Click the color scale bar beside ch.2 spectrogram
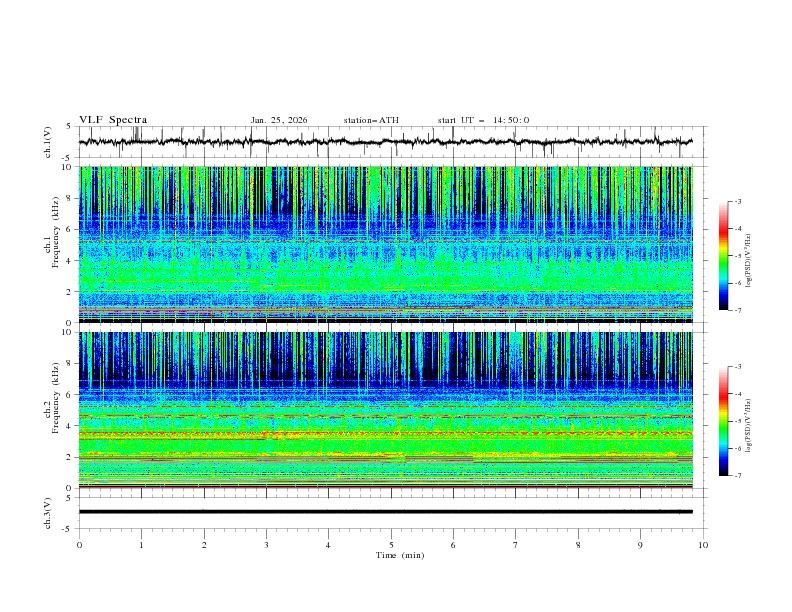 724,421
